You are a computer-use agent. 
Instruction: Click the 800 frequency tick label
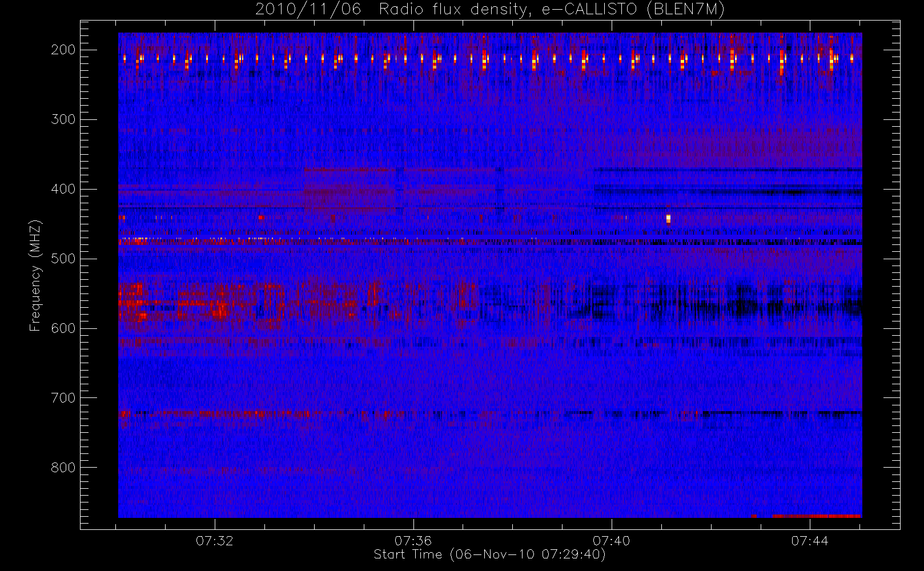(x=63, y=468)
